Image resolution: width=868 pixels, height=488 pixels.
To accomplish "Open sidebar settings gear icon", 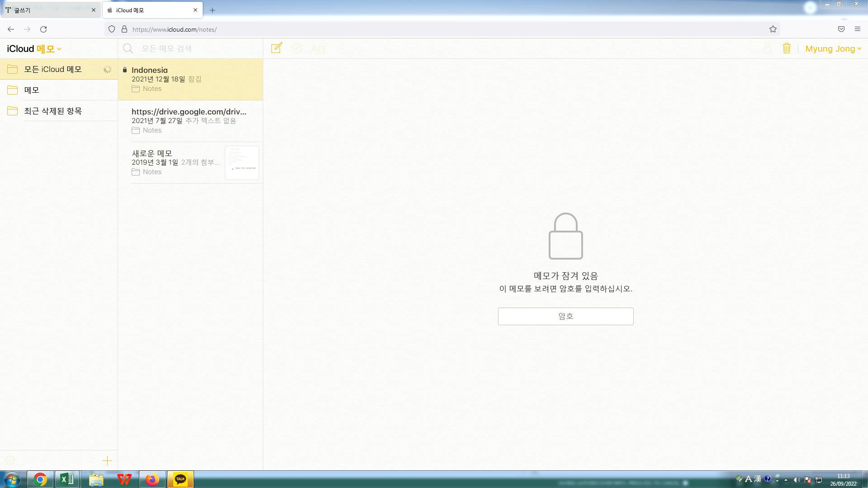I will coord(10,460).
